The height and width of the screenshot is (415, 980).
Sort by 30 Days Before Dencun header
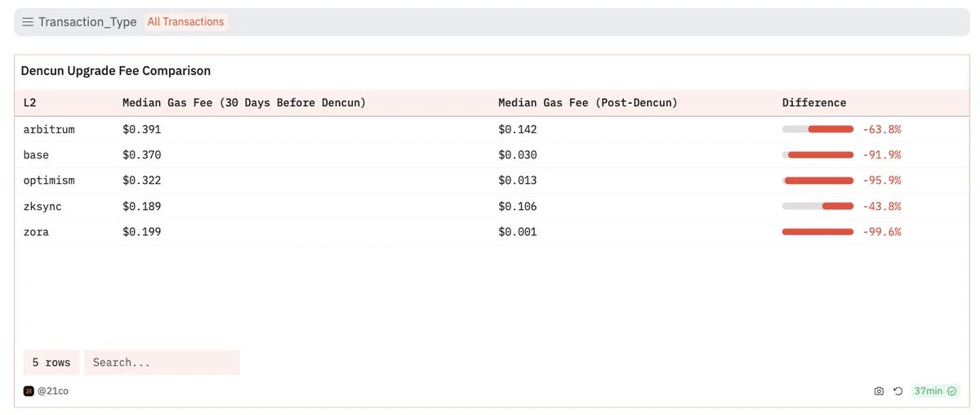coord(243,103)
